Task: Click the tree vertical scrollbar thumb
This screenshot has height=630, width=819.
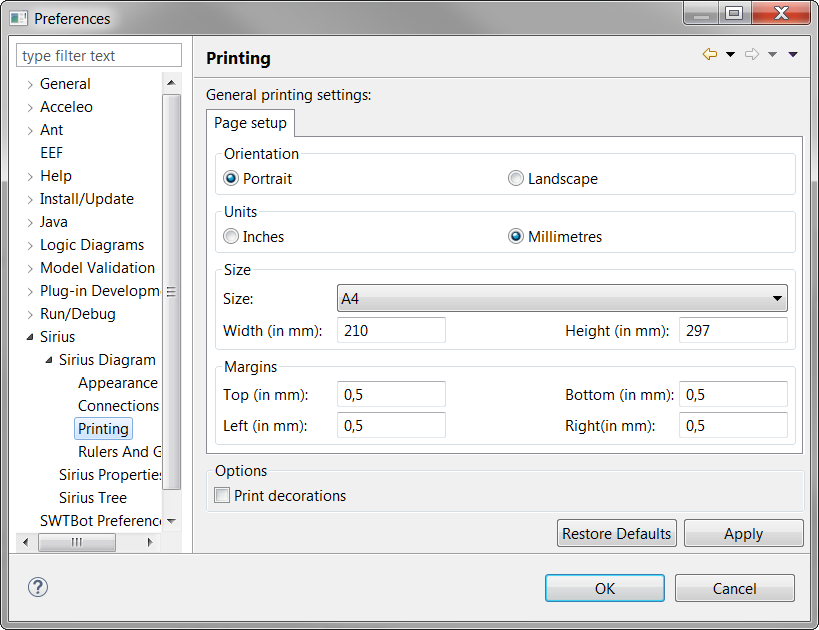Action: click(x=171, y=290)
